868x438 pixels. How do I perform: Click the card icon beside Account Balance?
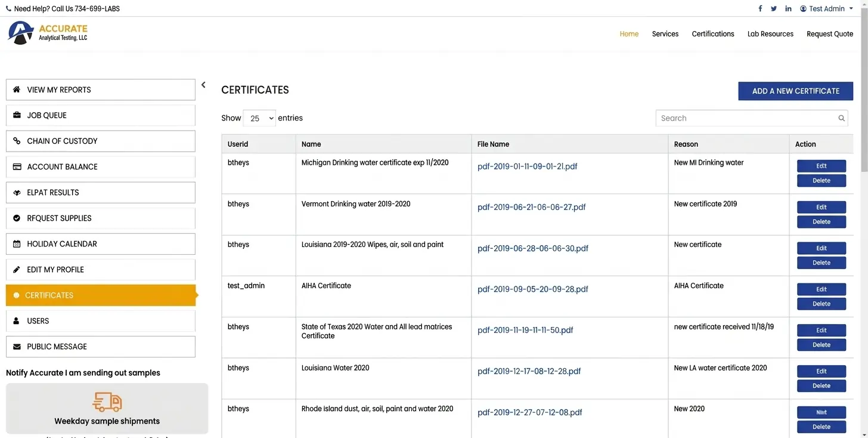(x=17, y=166)
